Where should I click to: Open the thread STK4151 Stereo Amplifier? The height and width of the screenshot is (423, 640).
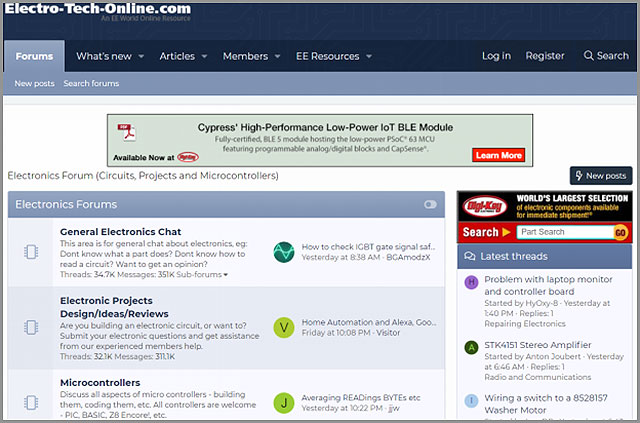538,345
